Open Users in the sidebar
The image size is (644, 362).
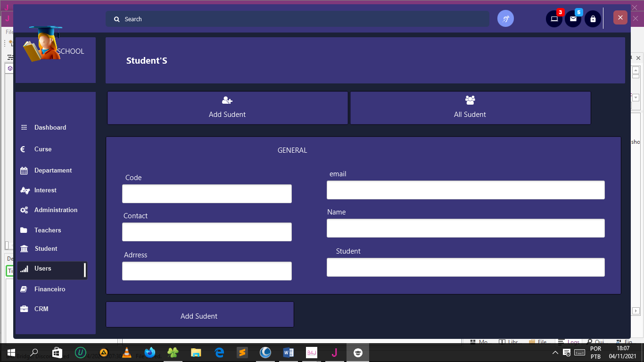[52, 270]
